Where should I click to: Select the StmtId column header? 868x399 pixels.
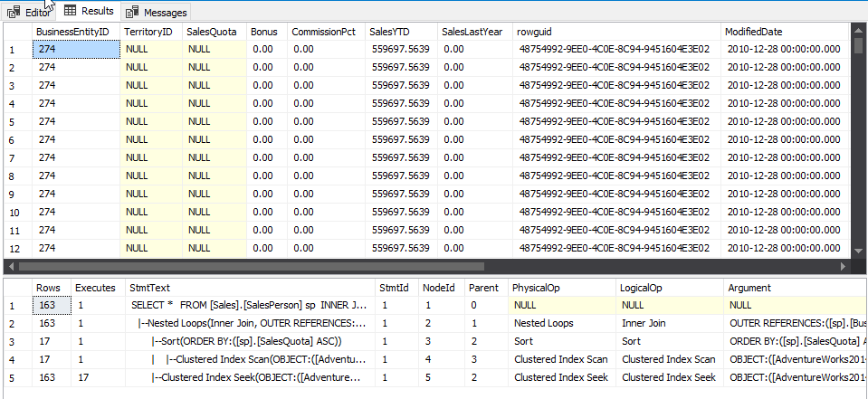click(x=396, y=288)
